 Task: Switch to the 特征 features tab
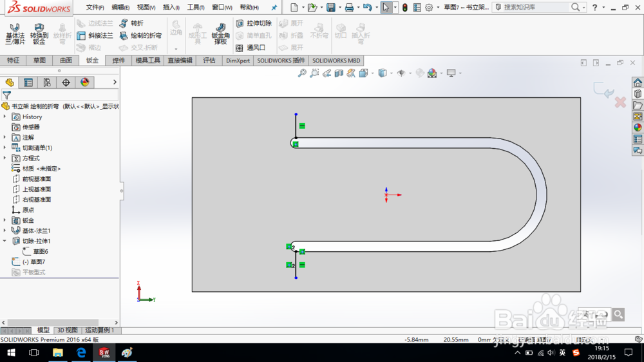[13, 61]
